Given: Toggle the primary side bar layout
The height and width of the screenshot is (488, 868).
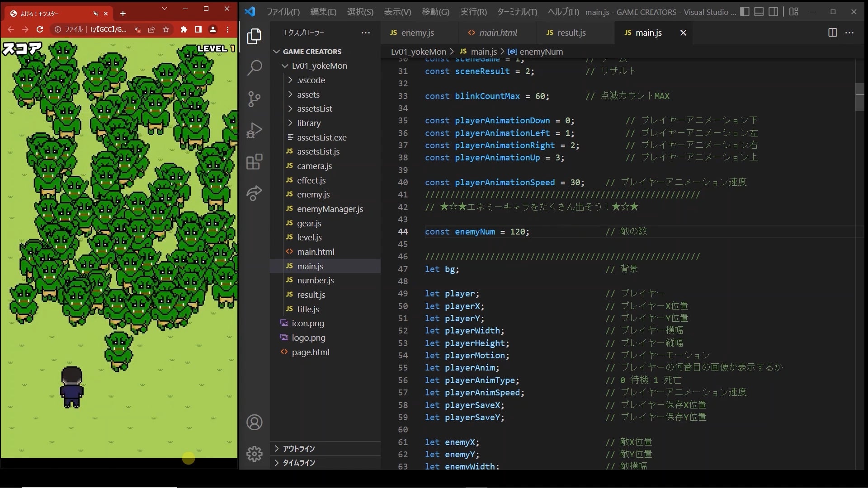Looking at the screenshot, I should point(745,12).
